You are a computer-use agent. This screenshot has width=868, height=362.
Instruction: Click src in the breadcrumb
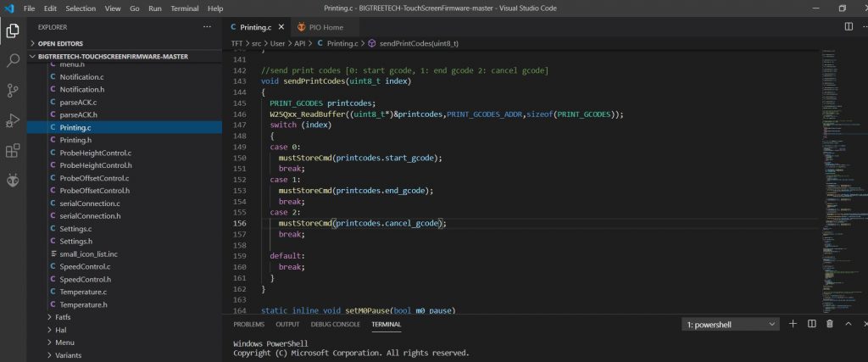click(256, 43)
